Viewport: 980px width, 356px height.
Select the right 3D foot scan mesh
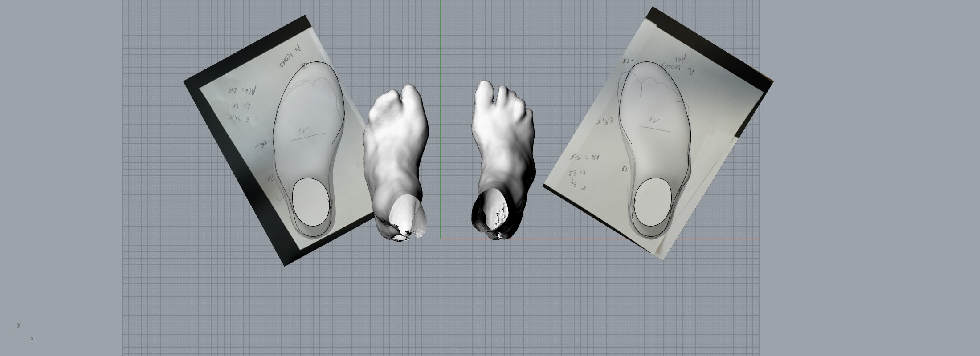(503, 147)
